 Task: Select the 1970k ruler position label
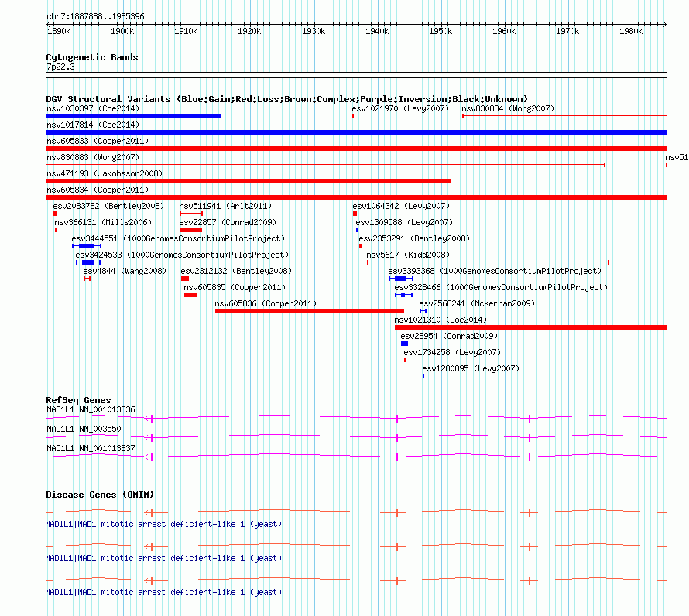point(567,31)
